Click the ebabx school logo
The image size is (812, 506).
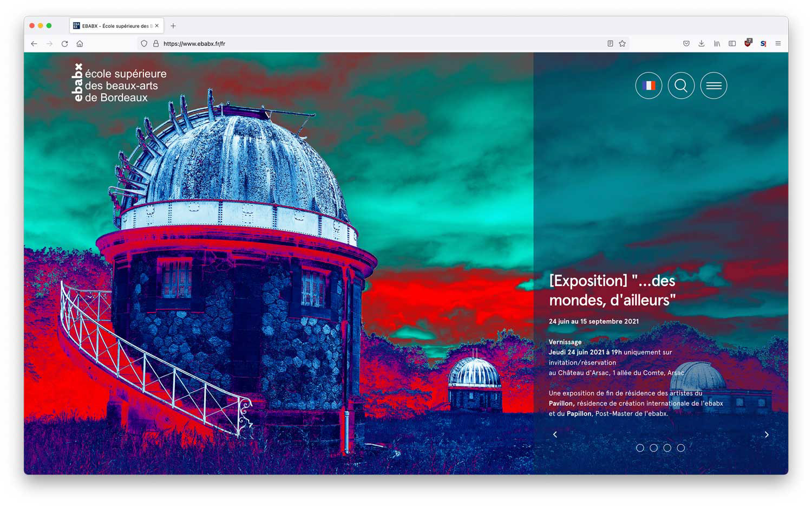(119, 83)
